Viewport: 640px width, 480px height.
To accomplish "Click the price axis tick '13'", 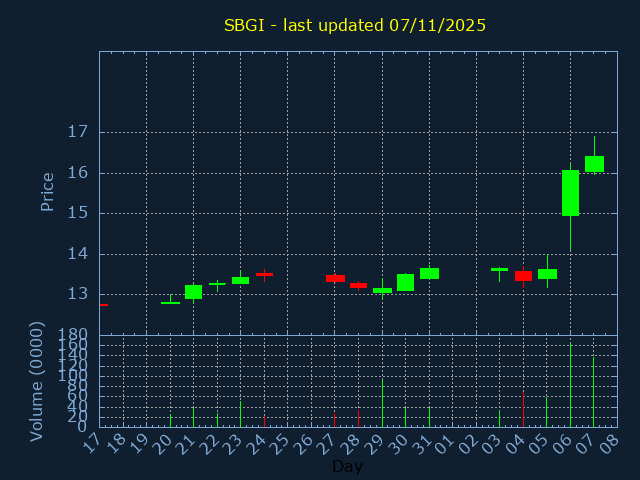I will point(78,294).
